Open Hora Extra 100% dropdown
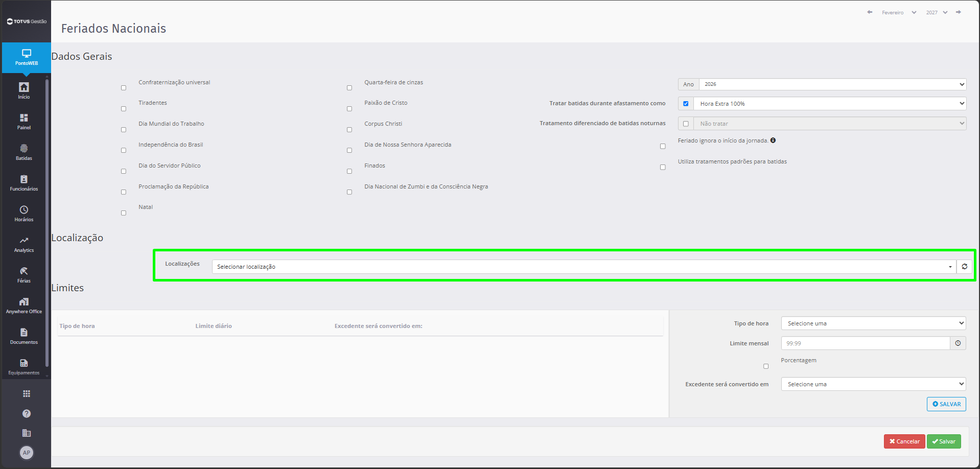Screen dimensions: 980x469 830,104
